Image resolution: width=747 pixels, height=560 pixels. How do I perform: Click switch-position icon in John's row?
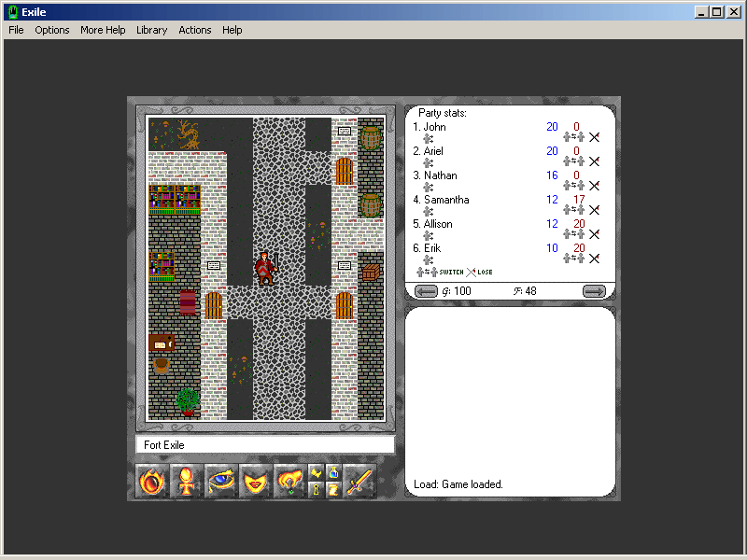coord(573,137)
